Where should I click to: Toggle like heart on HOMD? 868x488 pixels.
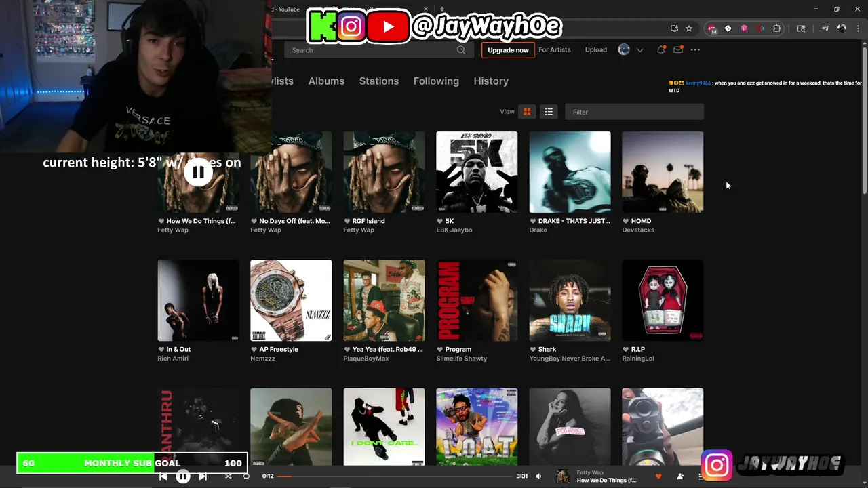click(626, 221)
